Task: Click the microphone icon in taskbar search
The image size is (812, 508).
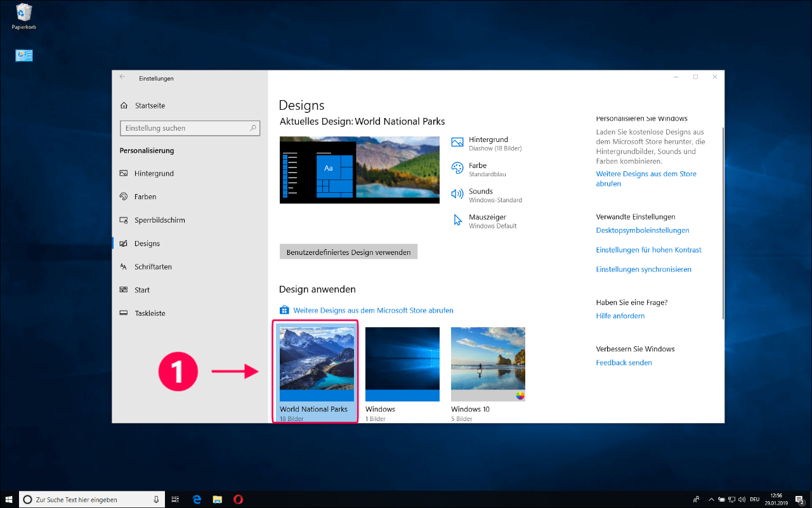Action: pos(156,500)
